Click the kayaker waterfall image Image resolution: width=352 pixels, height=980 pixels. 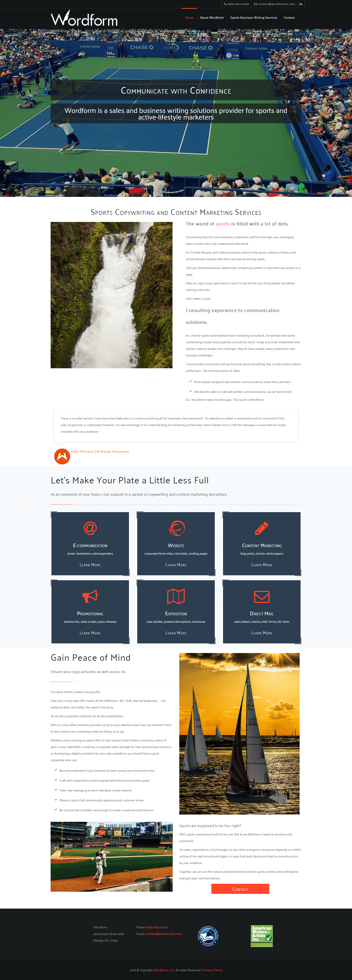(112, 295)
